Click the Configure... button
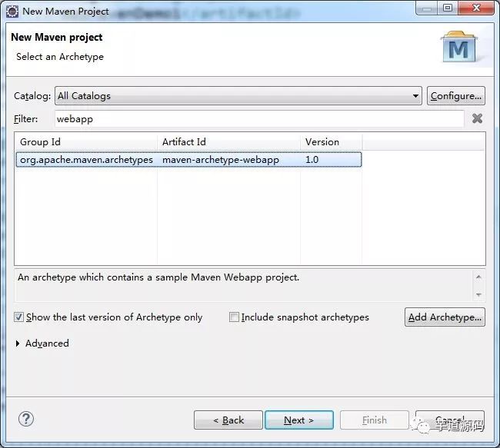500x448 pixels. [x=456, y=95]
